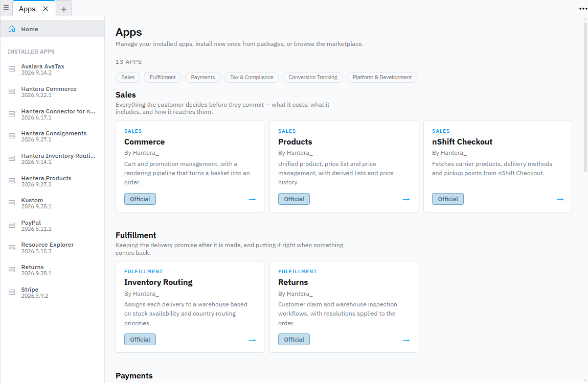Click the 13 APPS count label
The height and width of the screenshot is (383, 588).
(x=129, y=62)
